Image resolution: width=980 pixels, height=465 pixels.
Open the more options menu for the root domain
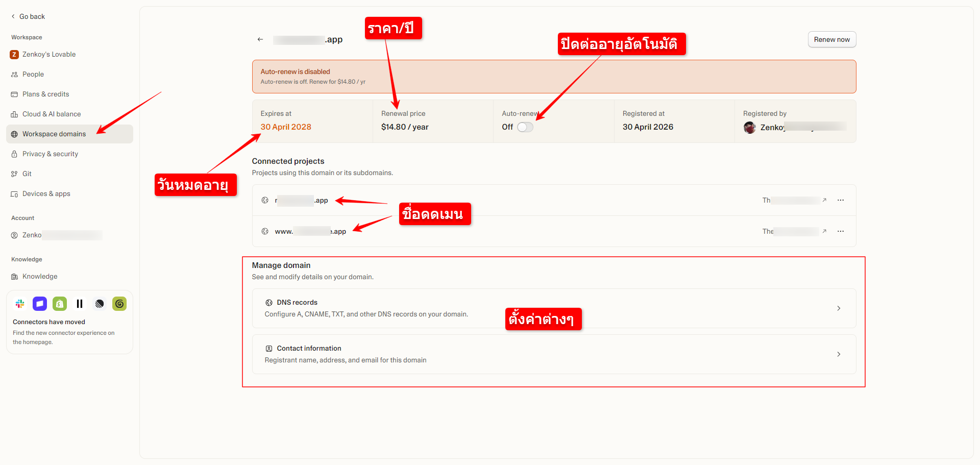(841, 200)
